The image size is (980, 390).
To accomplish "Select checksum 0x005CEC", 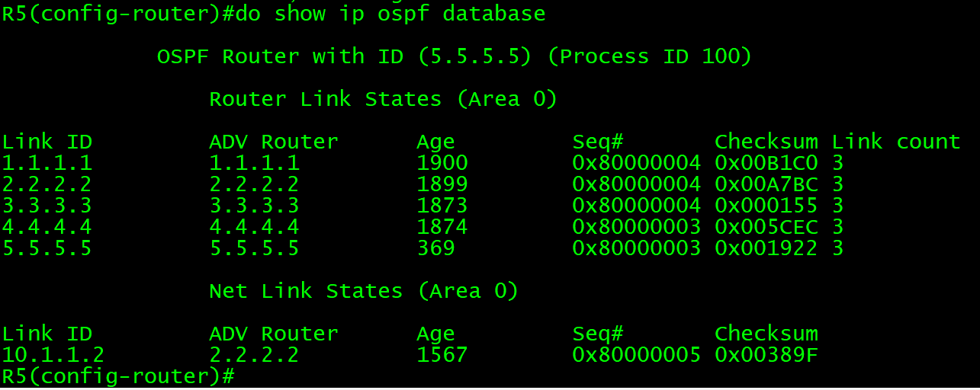I will click(766, 227).
